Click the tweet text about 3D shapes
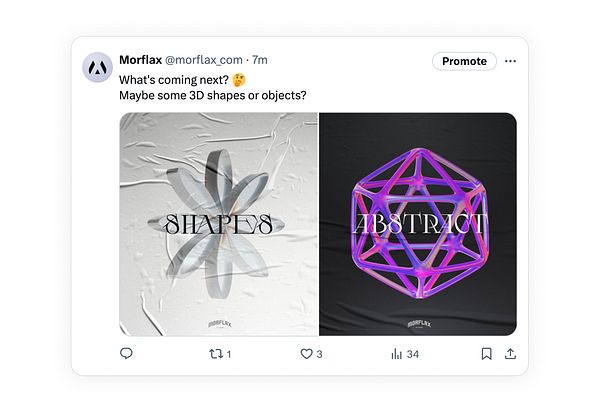Screen dimensions: 600x412 [212, 95]
